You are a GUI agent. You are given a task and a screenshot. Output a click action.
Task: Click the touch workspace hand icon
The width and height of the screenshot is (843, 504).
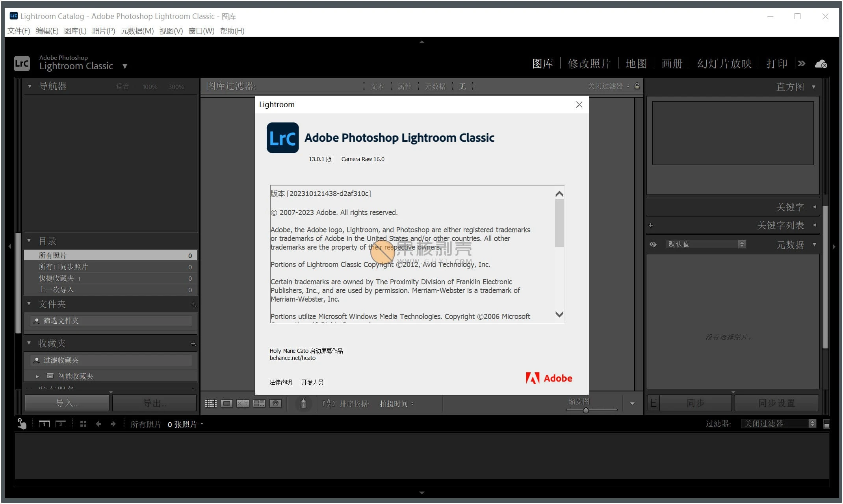(22, 424)
